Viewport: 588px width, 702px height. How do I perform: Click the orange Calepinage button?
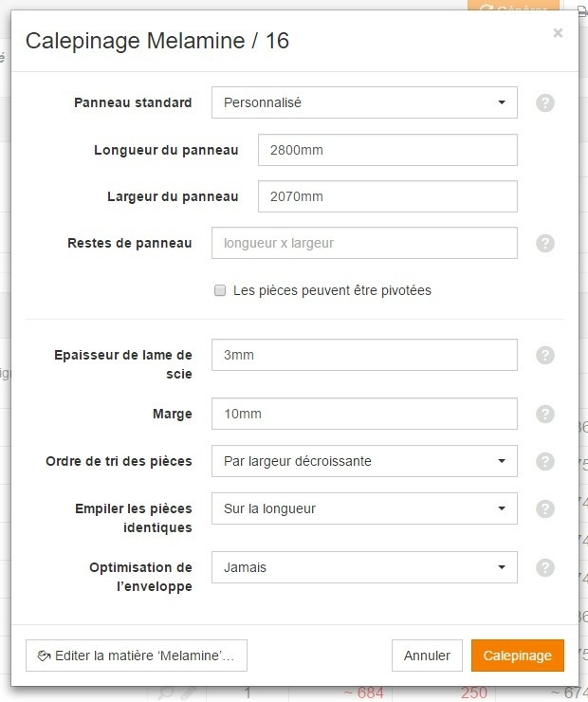click(x=517, y=656)
